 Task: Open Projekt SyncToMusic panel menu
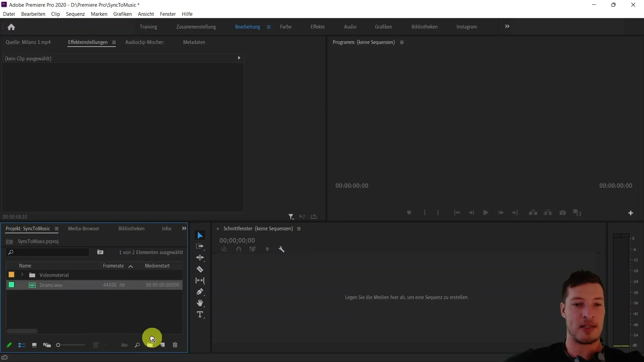point(57,229)
